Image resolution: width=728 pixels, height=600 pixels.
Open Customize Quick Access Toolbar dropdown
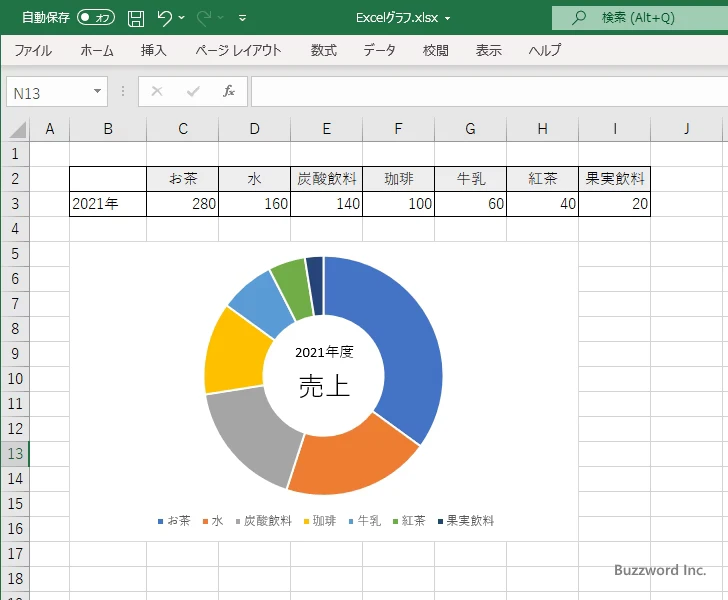[x=242, y=18]
